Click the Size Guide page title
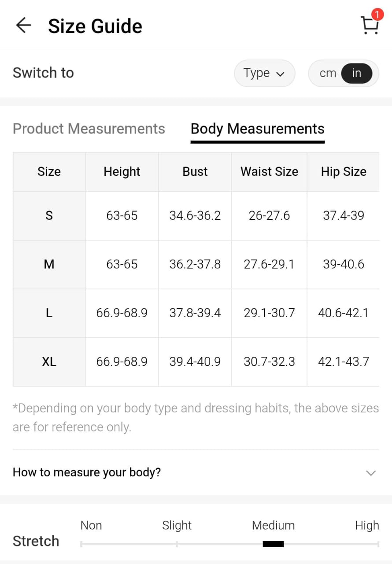The width and height of the screenshot is (392, 564). [95, 26]
